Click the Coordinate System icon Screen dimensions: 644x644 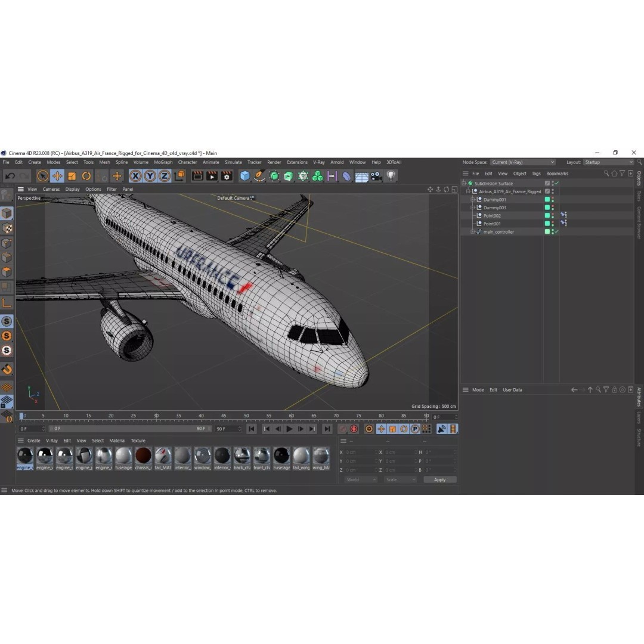(179, 176)
